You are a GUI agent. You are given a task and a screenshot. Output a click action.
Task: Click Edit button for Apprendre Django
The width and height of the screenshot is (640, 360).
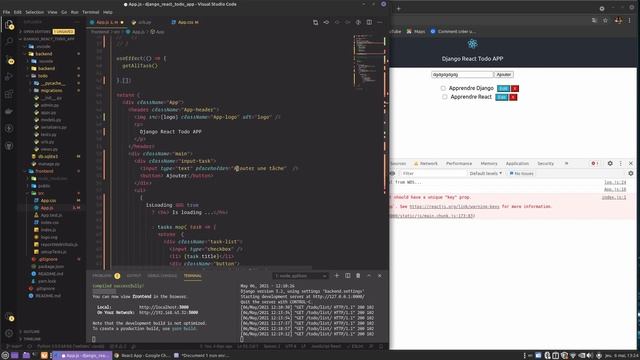503,89
